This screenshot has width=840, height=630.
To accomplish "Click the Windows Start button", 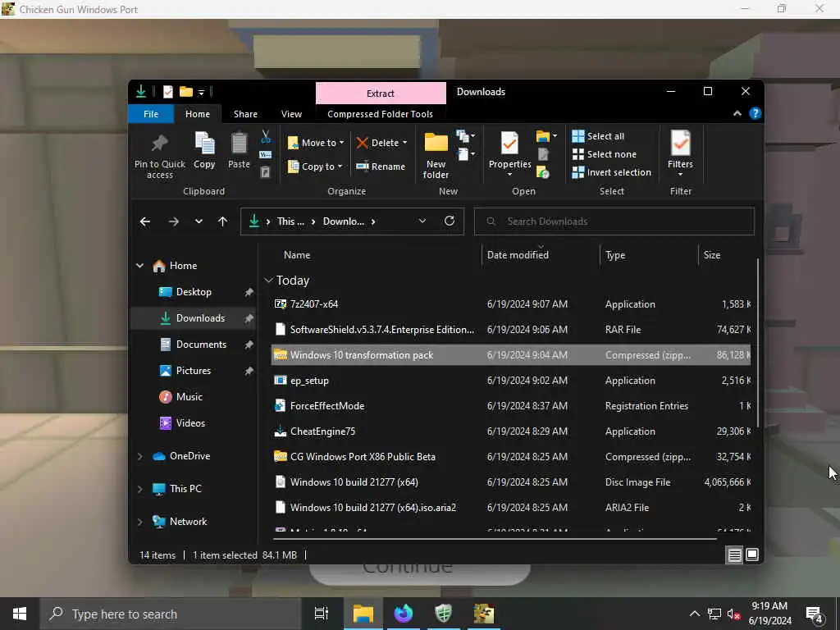I will point(20,614).
